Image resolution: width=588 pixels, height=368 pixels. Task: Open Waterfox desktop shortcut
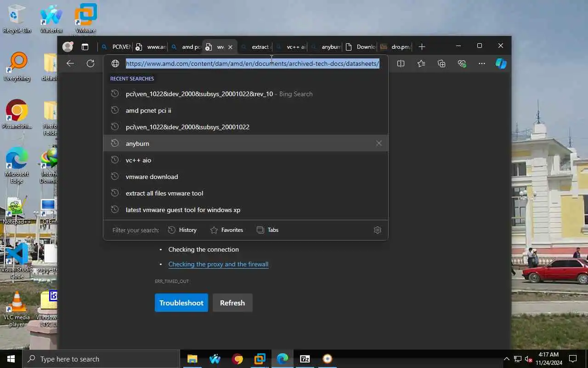point(51,19)
